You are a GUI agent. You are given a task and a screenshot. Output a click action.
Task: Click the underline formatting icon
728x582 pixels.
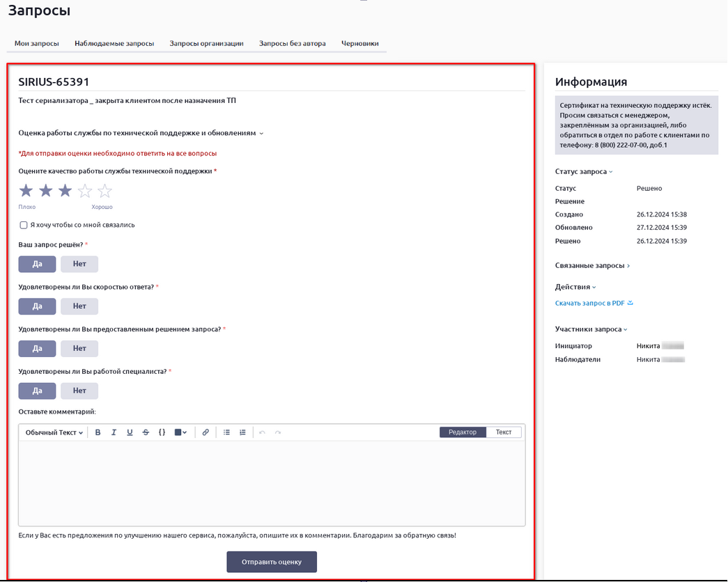[x=130, y=432]
